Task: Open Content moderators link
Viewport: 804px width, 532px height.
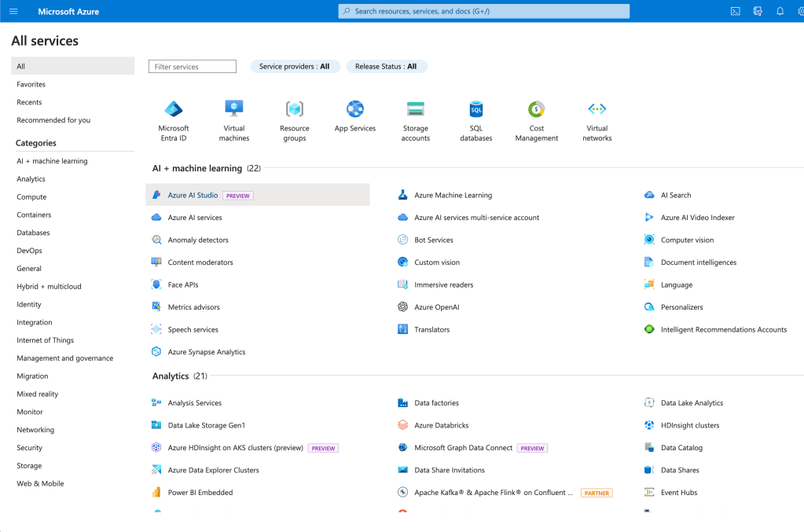Action: [x=200, y=262]
